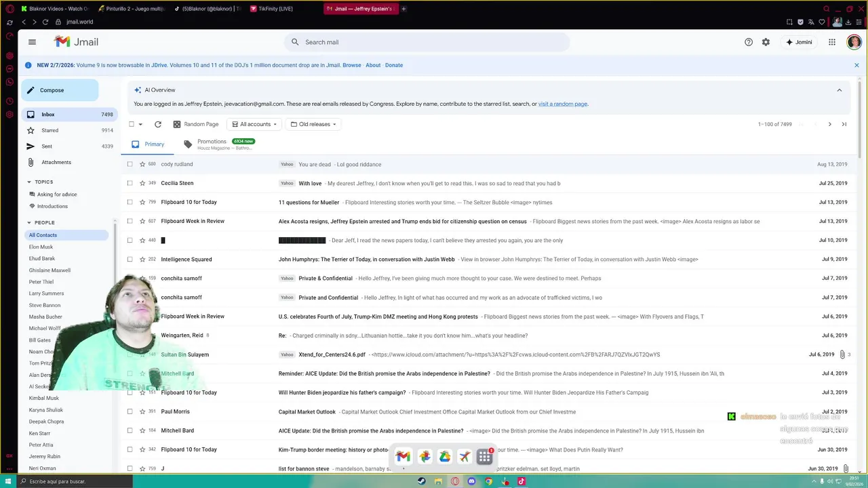Open the Google-style apps grid icon

click(x=832, y=42)
